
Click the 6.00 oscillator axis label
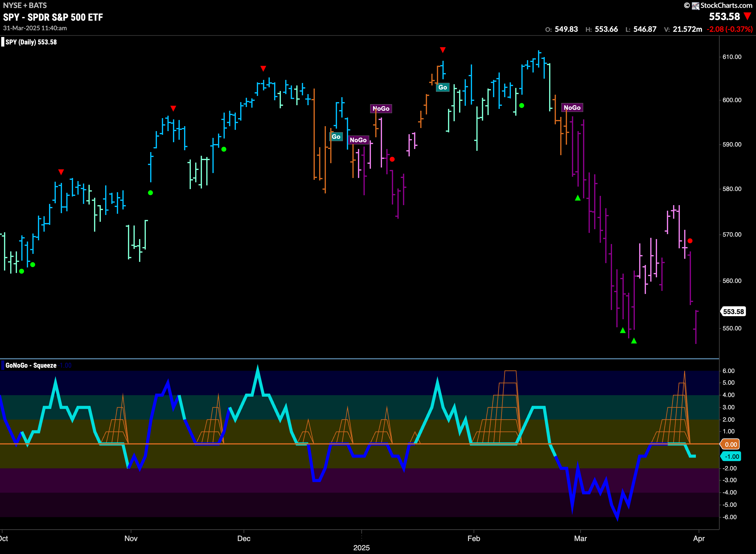pos(729,370)
